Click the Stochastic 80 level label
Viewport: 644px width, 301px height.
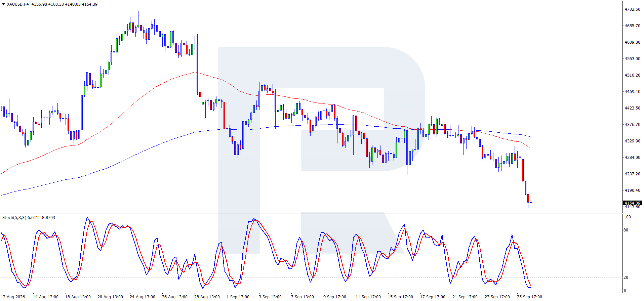[x=626, y=230]
